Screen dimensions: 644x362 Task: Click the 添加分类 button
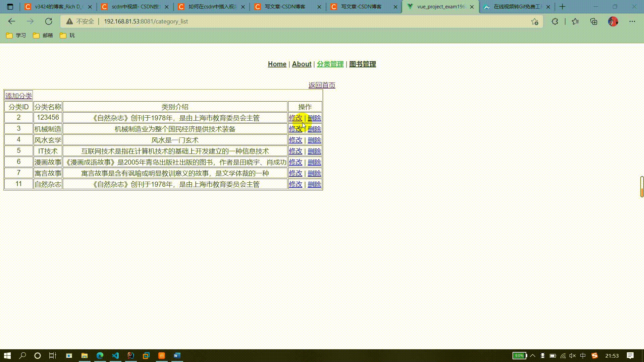(x=18, y=96)
